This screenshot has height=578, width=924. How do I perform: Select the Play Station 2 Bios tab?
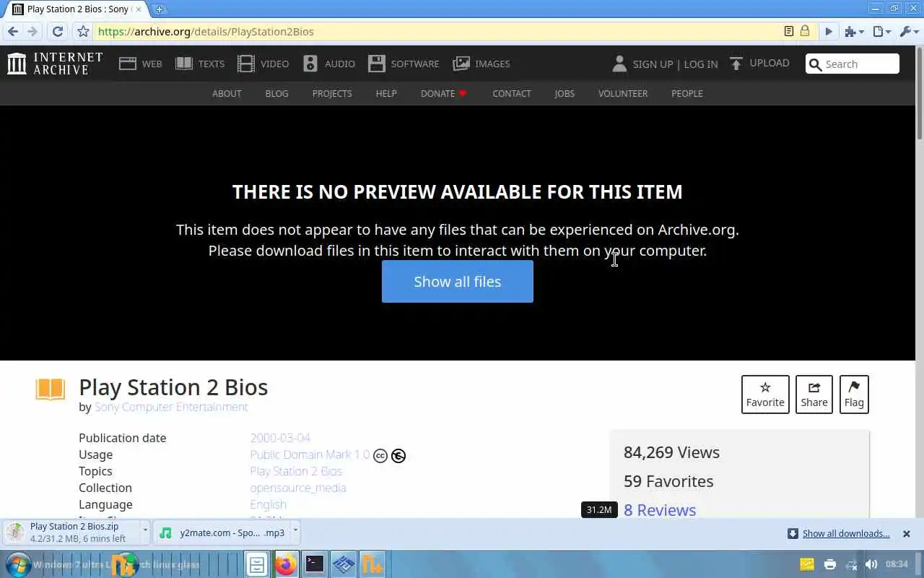coord(76,9)
